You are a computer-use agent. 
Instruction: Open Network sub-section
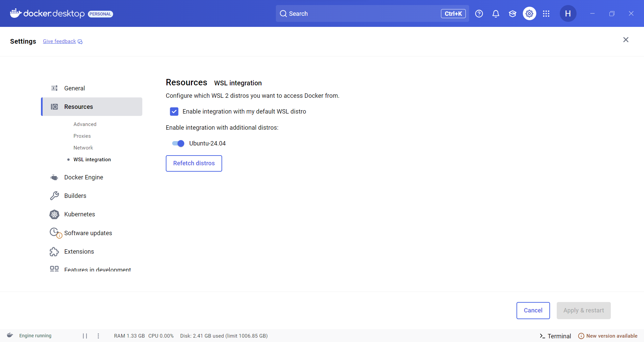click(x=83, y=148)
